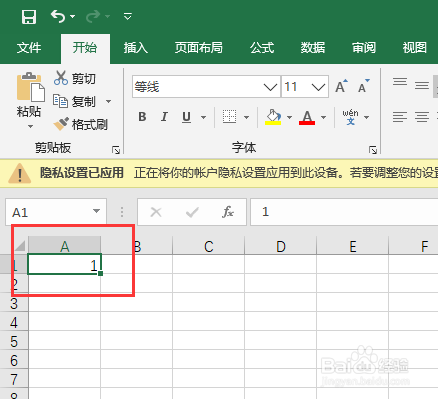Viewport: 438px width, 399px height.
Task: Apply yellow fill color with paint bucket
Action: pos(273,117)
